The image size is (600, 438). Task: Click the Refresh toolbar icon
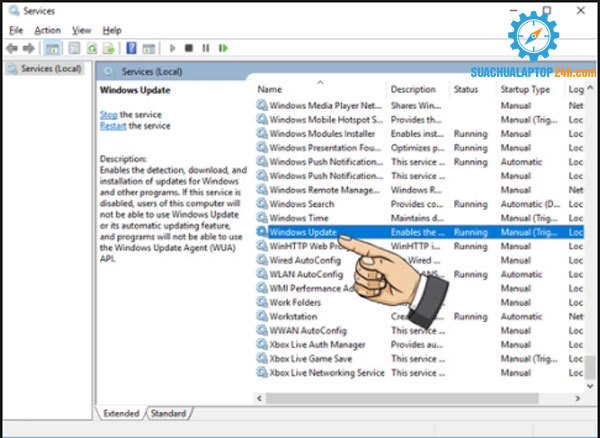pyautogui.click(x=92, y=48)
